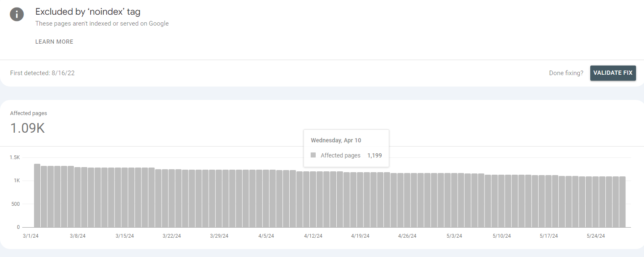Click the info icon beside the 'noindex' heading
Viewport: 644px width, 257px height.
click(x=17, y=14)
